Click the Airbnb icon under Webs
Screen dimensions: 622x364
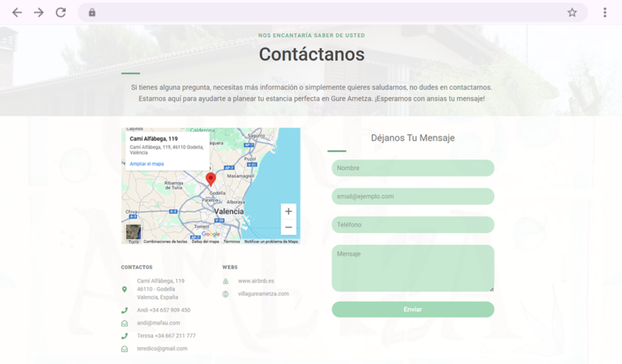(x=225, y=281)
